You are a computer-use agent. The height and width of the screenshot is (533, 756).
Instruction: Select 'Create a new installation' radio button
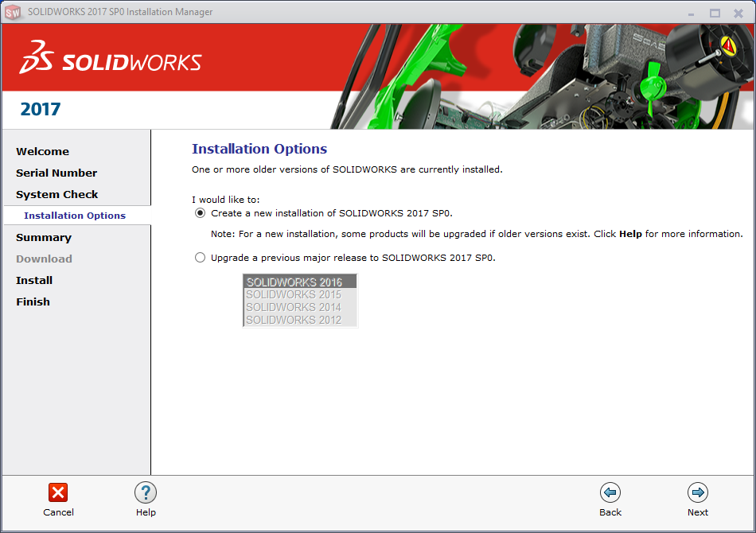pyautogui.click(x=200, y=213)
